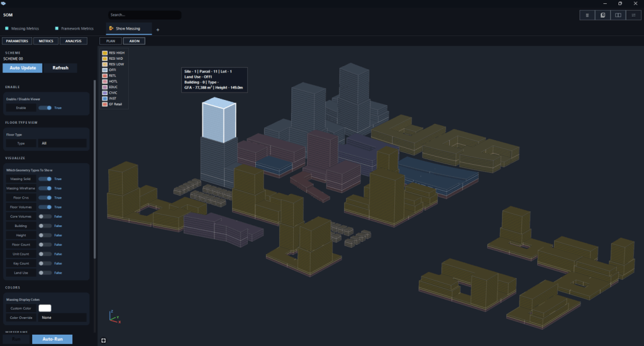Click the 3D cube view icon
The image size is (644, 346).
602,15
